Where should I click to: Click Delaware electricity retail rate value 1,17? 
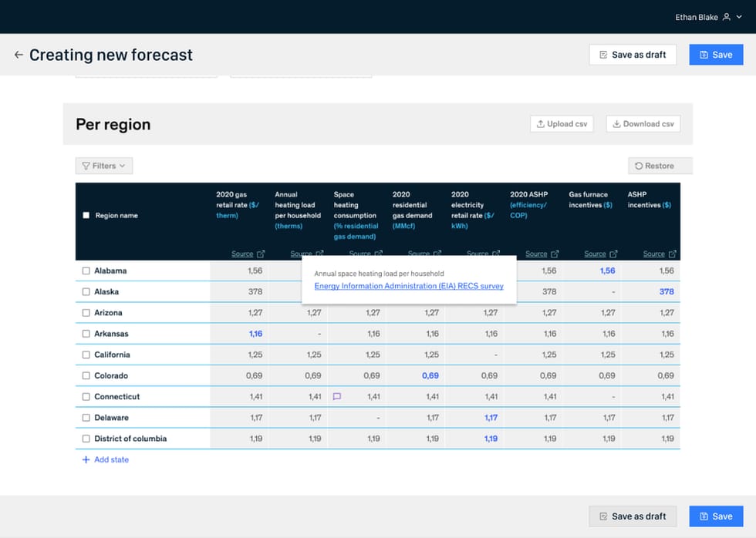click(491, 418)
